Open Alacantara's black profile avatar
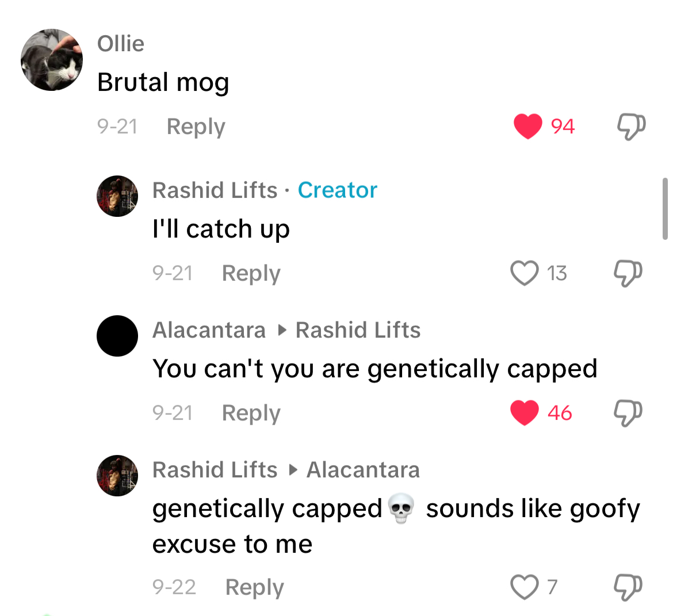673x616 pixels. (x=117, y=336)
